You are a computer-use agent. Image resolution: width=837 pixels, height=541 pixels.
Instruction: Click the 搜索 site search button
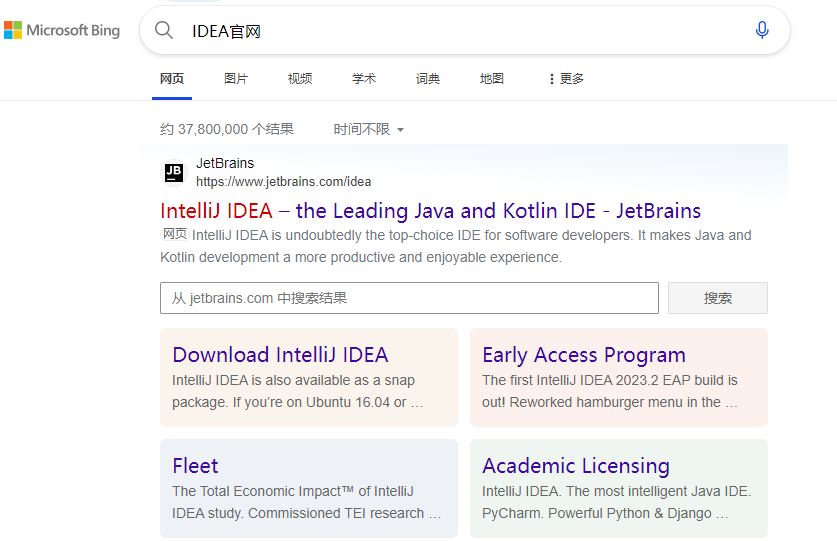tap(717, 298)
